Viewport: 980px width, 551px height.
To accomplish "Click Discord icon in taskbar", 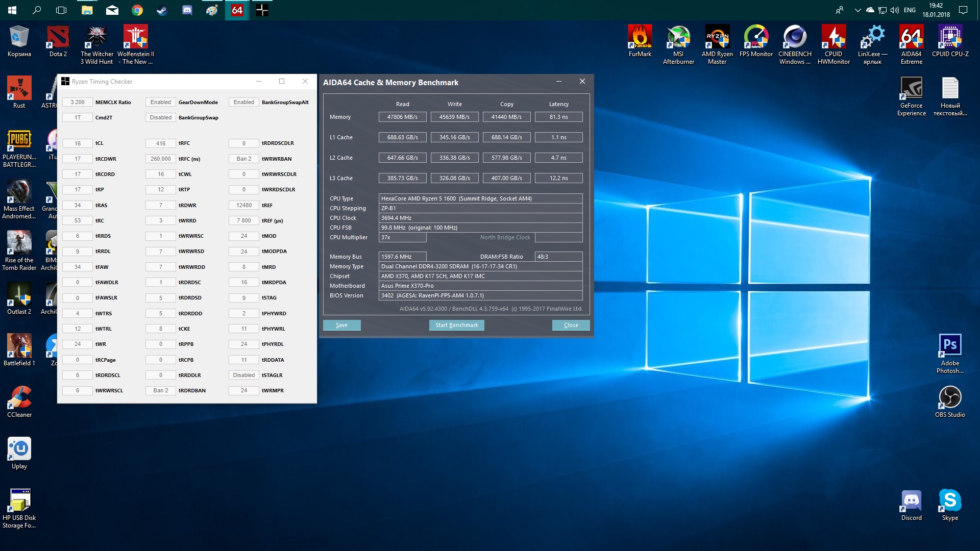I will pos(187,10).
